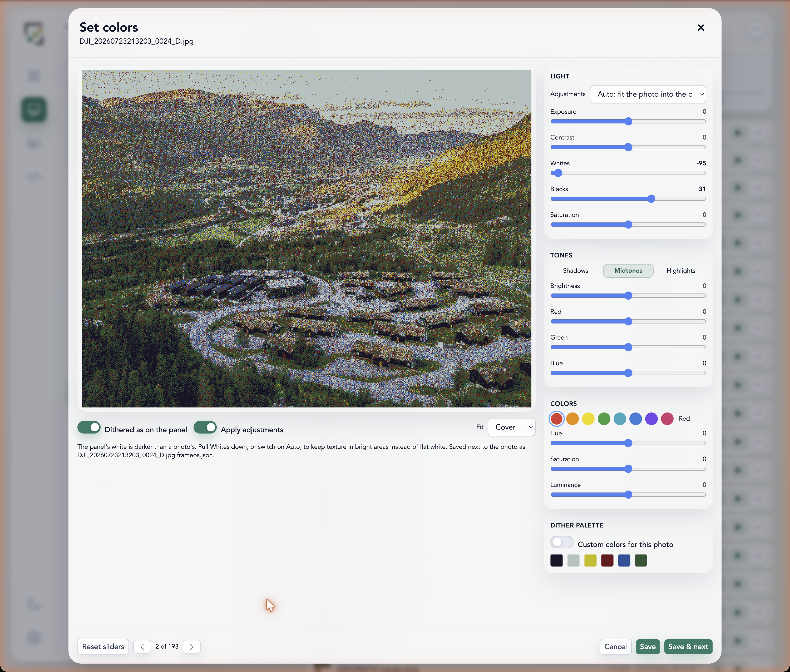The width and height of the screenshot is (790, 672).
Task: Go to the previous photo
Action: click(142, 646)
